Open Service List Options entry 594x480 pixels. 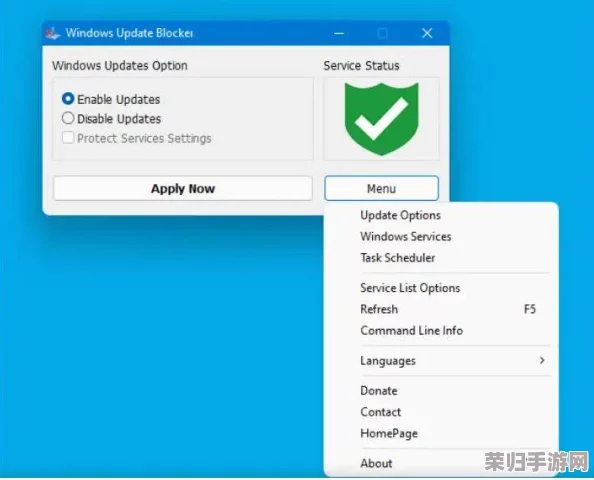tap(441, 288)
